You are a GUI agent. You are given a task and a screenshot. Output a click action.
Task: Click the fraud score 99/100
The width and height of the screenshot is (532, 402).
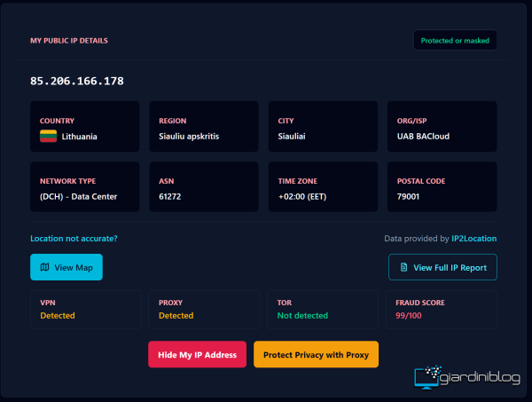coord(409,315)
